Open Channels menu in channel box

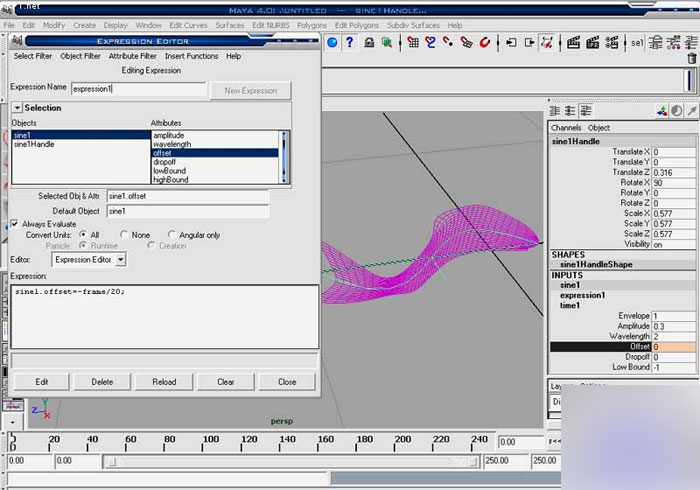566,128
